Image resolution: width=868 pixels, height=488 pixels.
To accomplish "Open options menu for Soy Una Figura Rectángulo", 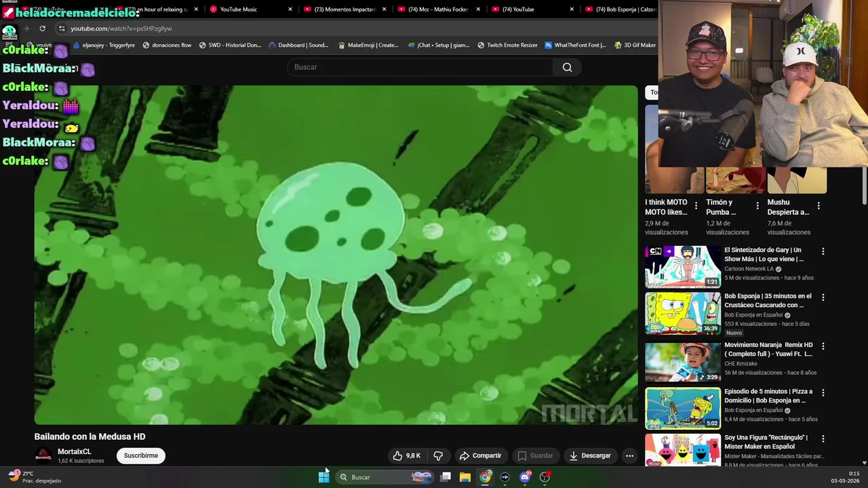I will tap(823, 439).
